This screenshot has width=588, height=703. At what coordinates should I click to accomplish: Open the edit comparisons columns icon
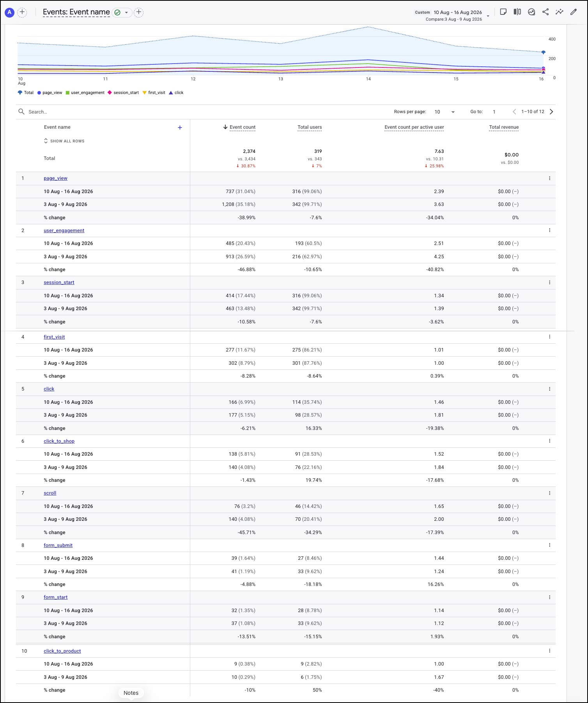517,12
